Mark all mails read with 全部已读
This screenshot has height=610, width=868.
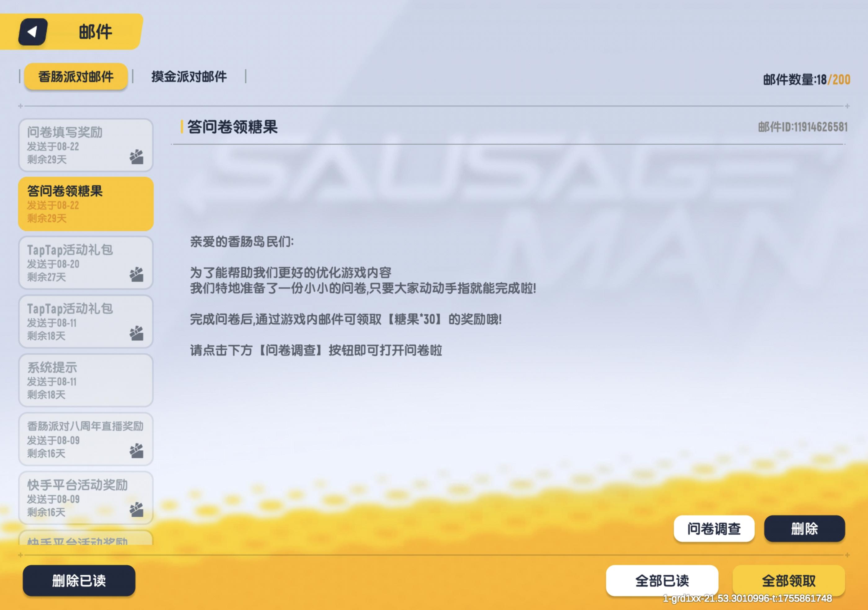tap(662, 581)
